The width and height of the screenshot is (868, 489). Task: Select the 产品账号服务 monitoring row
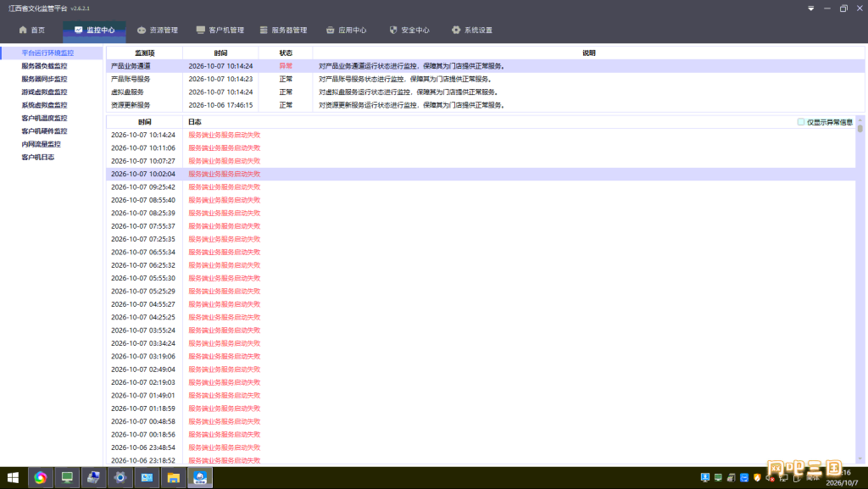coord(485,79)
